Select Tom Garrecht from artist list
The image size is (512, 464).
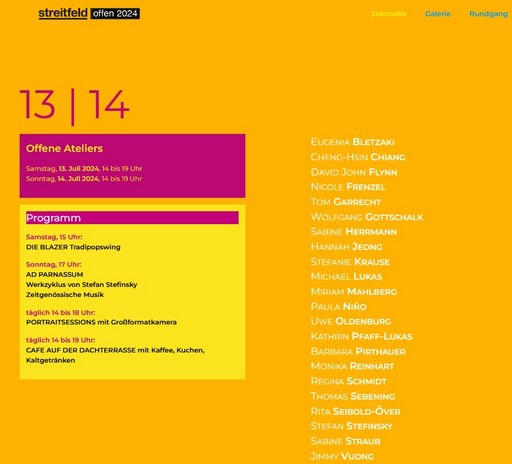click(345, 202)
